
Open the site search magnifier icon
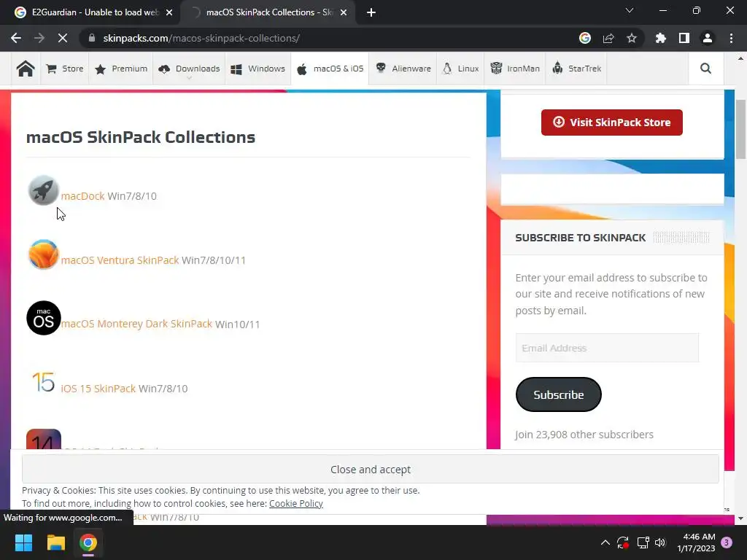pyautogui.click(x=705, y=69)
